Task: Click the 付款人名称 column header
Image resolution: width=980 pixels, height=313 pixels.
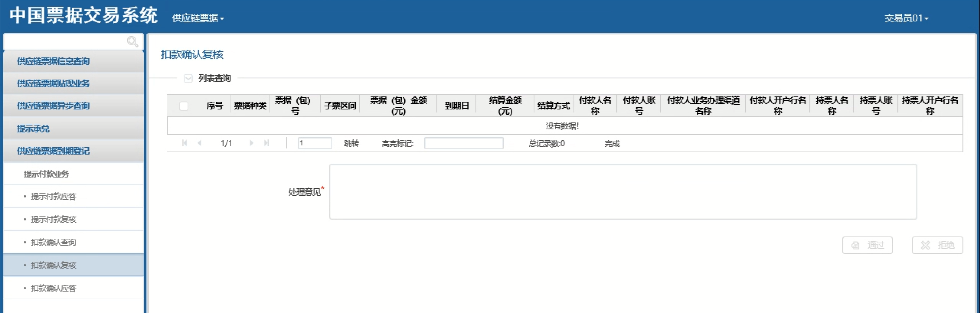Action: point(595,106)
